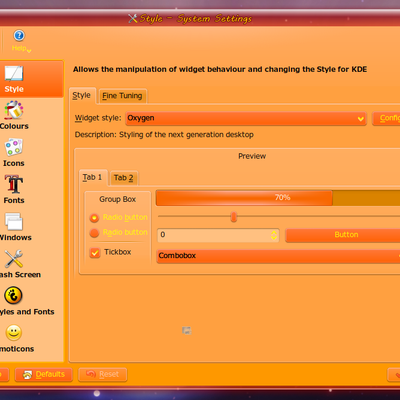Click the preview Button
Screen dimensions: 400x400
[343, 235]
